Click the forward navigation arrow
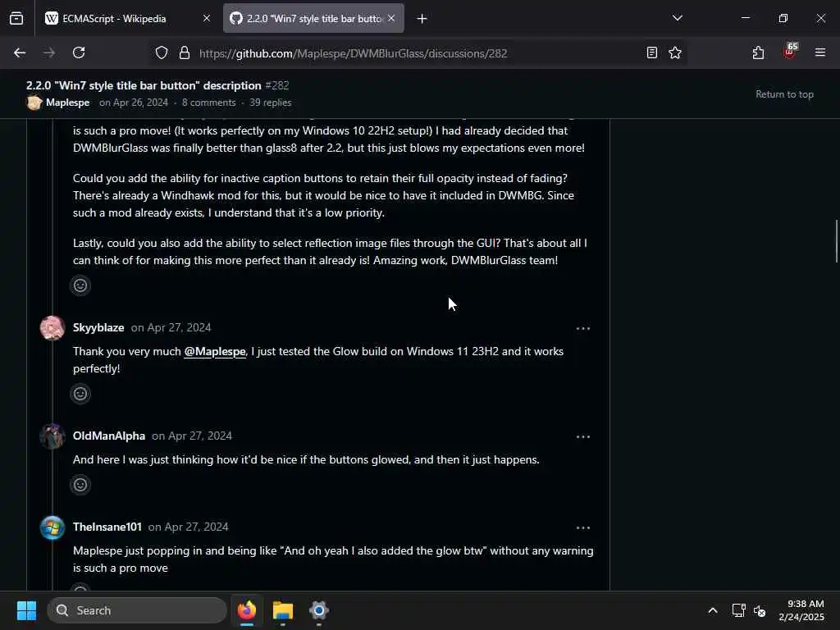840x630 pixels. [49, 53]
